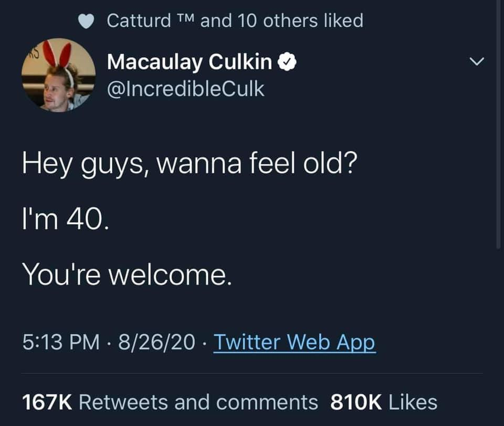The height and width of the screenshot is (426, 504).
Task: Click the "Likes" label in the stats row
Action: 413,402
